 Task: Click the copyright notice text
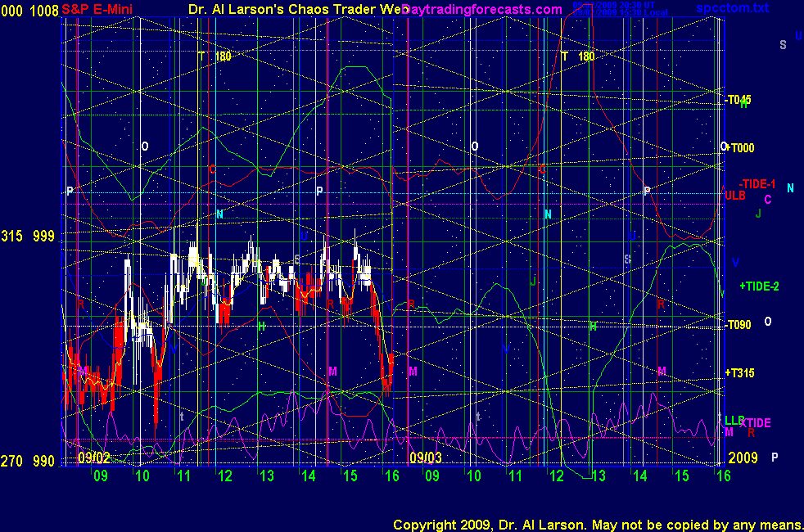coord(598,525)
